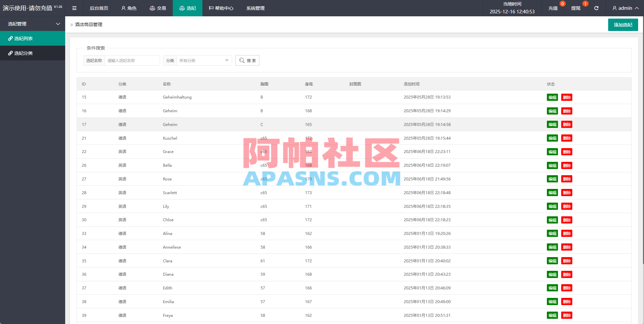Edit row ID 17 Geheim
Screen dimensions: 644x324
click(x=552, y=125)
